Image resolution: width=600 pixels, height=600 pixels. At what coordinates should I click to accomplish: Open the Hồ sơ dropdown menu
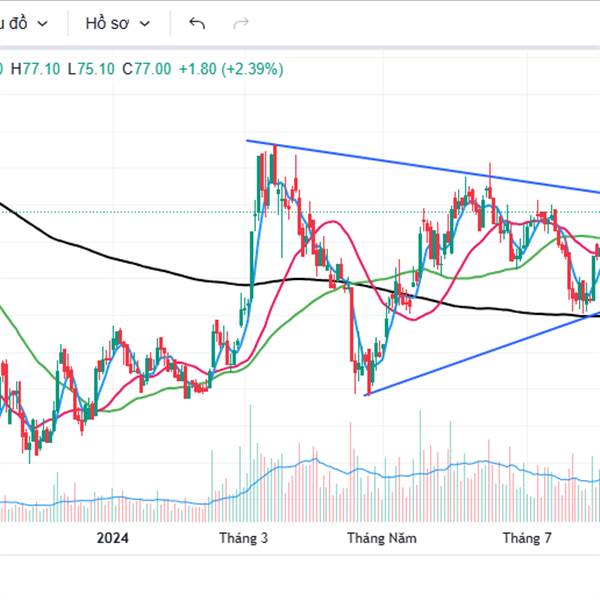(117, 24)
